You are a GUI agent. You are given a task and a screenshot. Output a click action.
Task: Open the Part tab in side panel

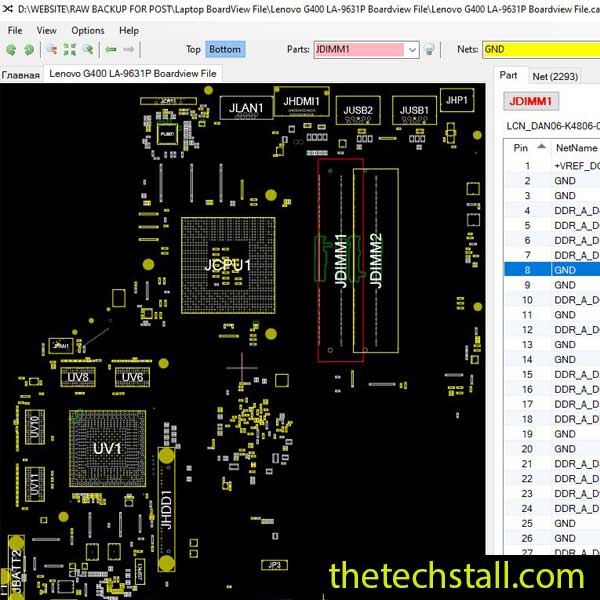coord(508,75)
